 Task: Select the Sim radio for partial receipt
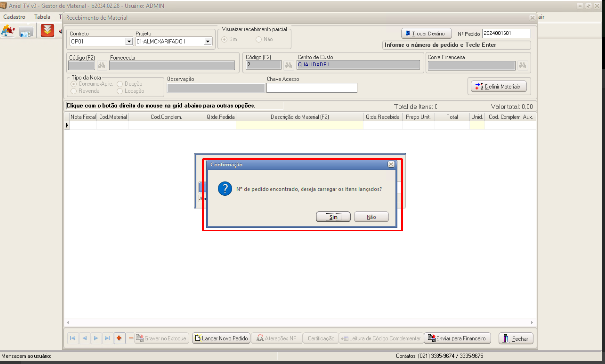(225, 39)
